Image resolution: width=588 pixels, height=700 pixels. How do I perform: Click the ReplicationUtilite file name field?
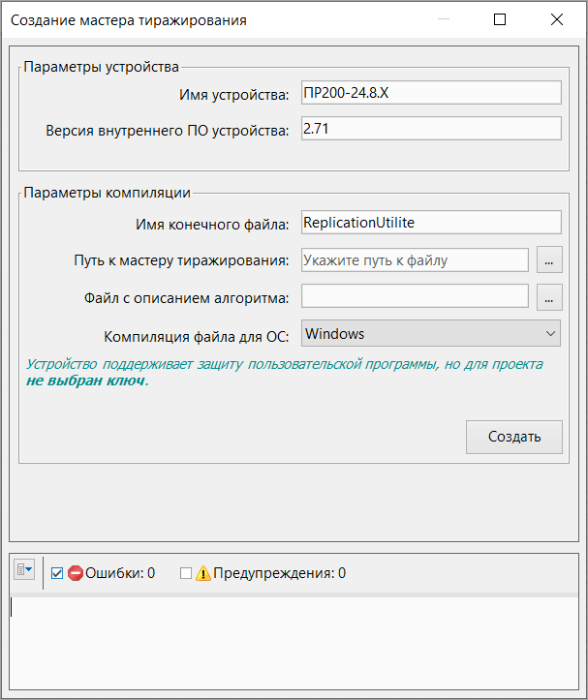(x=430, y=223)
